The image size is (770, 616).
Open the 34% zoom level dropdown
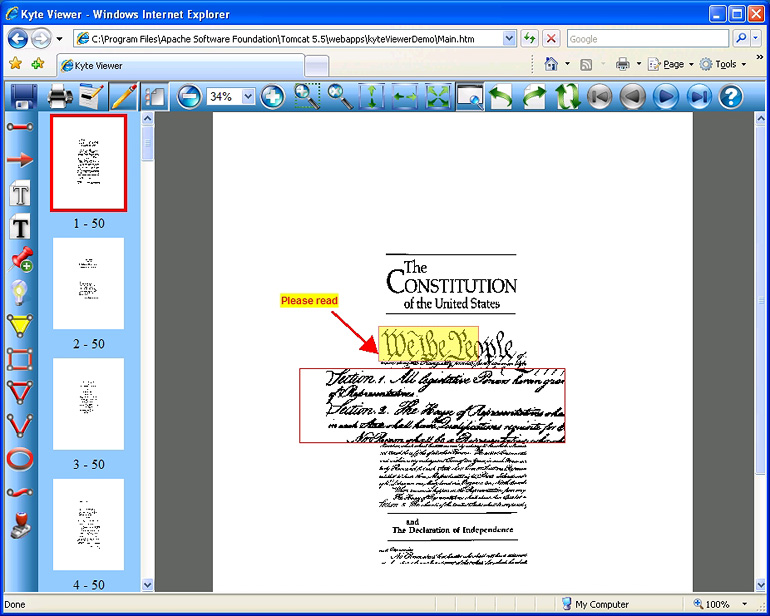pyautogui.click(x=248, y=96)
